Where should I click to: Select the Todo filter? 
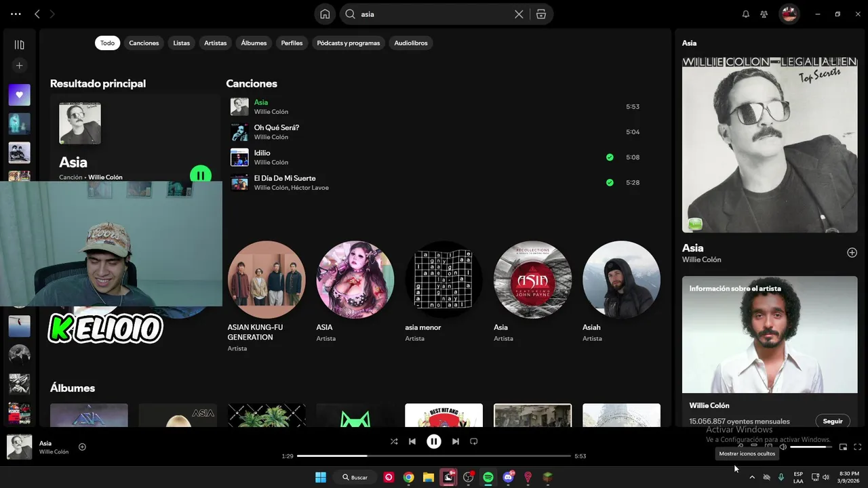pos(107,43)
